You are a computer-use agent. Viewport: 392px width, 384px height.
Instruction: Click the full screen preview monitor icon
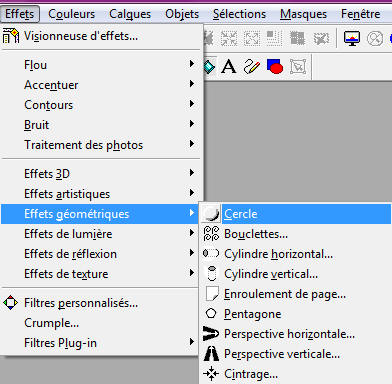coord(352,38)
